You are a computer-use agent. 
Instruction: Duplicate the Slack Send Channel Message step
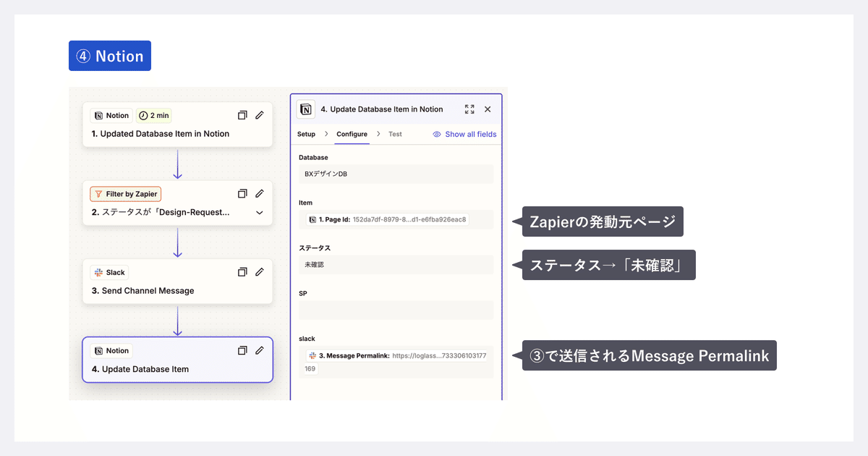point(242,272)
